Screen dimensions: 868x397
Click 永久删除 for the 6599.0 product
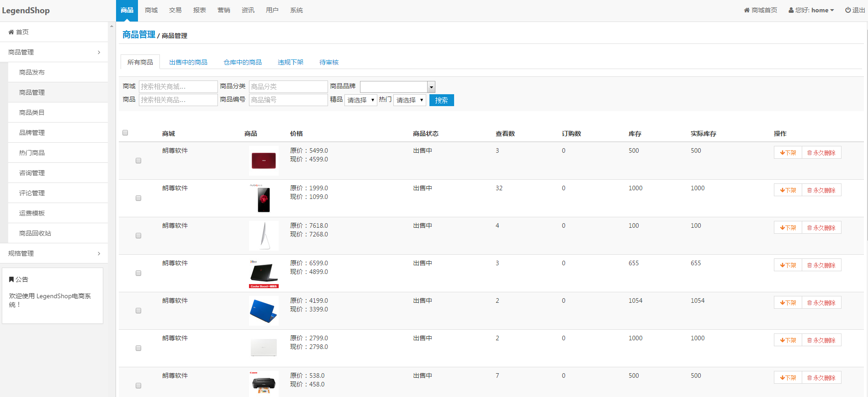[821, 265]
